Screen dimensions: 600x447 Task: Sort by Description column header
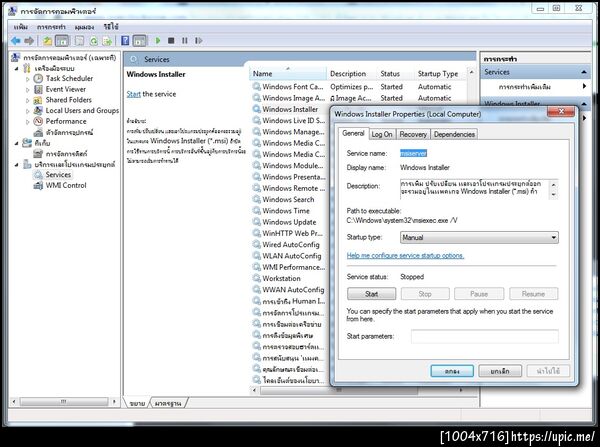pos(352,73)
